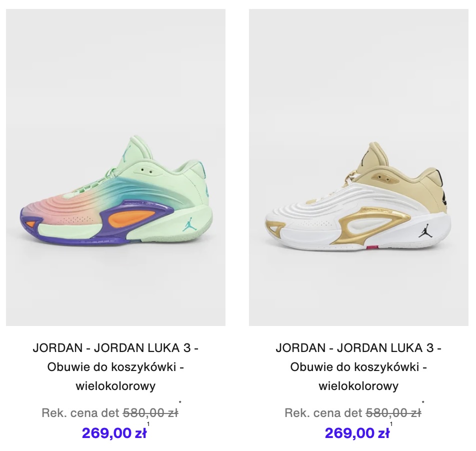This screenshot has height=451, width=476.
Task: Open the green multicolor Luka 3 shoe image
Action: click(115, 167)
